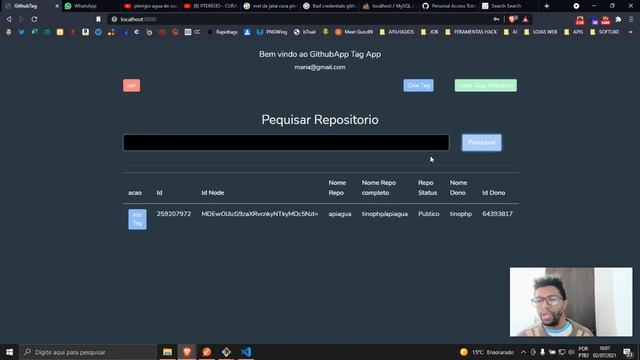
Task: Switch to the Personal Access Token GitHub tab
Action: pos(448,6)
